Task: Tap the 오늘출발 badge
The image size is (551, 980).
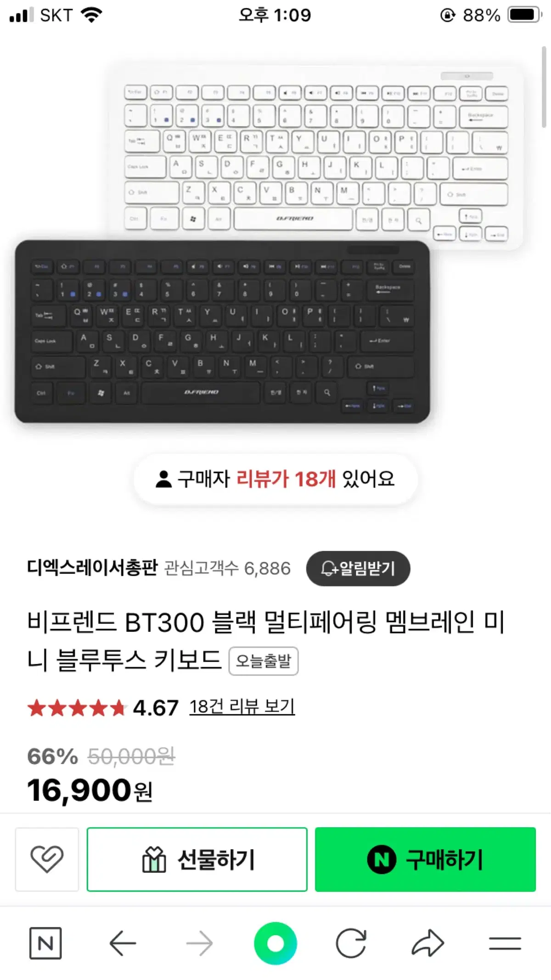Action: tap(264, 661)
